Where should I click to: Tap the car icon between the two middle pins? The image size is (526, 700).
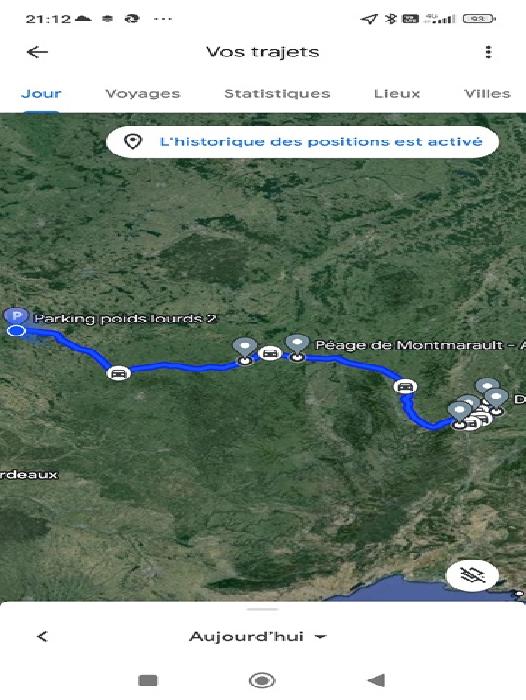click(x=270, y=354)
